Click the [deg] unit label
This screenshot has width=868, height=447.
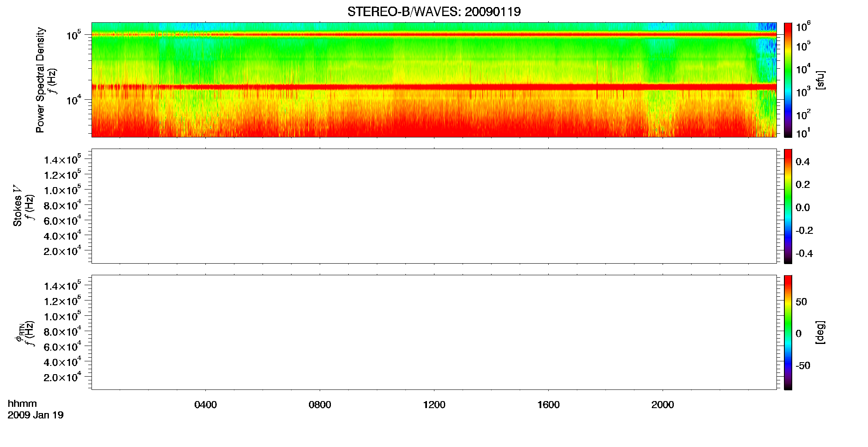point(820,332)
